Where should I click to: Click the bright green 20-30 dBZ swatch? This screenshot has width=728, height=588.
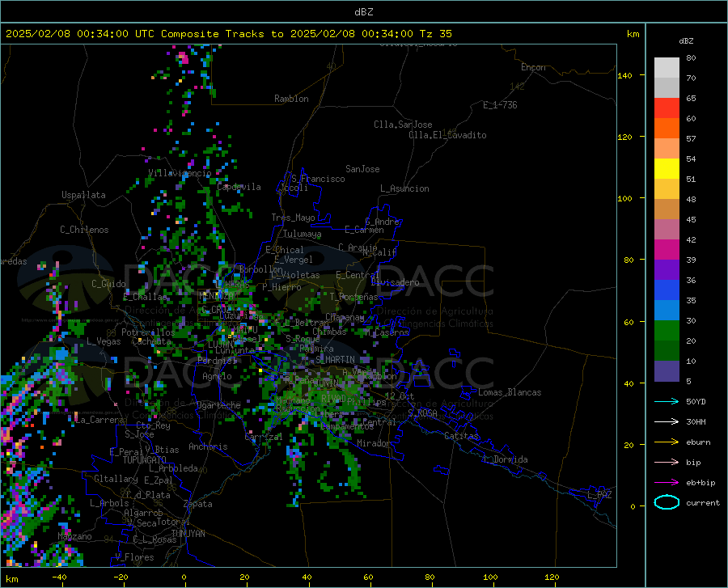tap(667, 331)
